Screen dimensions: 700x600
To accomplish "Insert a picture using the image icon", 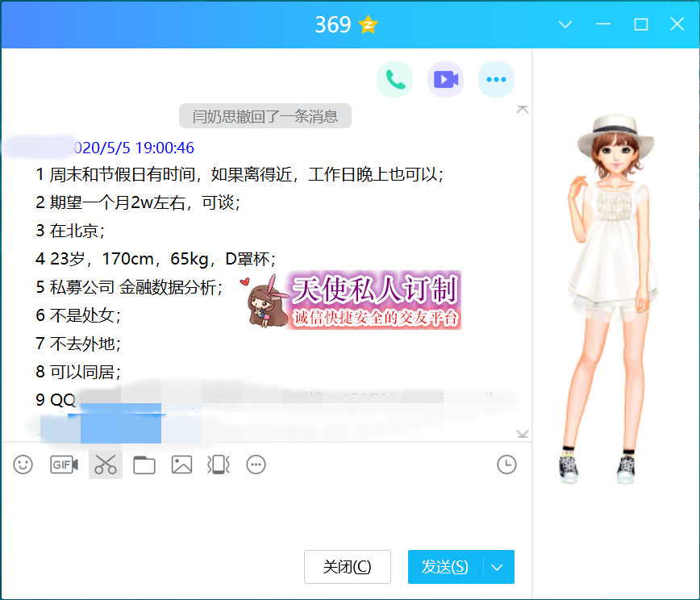I will (x=181, y=465).
